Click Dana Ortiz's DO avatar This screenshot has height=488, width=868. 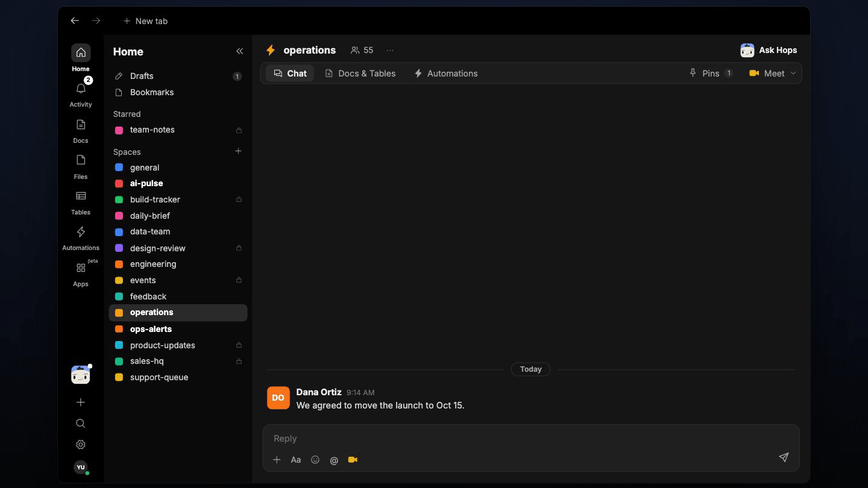278,398
